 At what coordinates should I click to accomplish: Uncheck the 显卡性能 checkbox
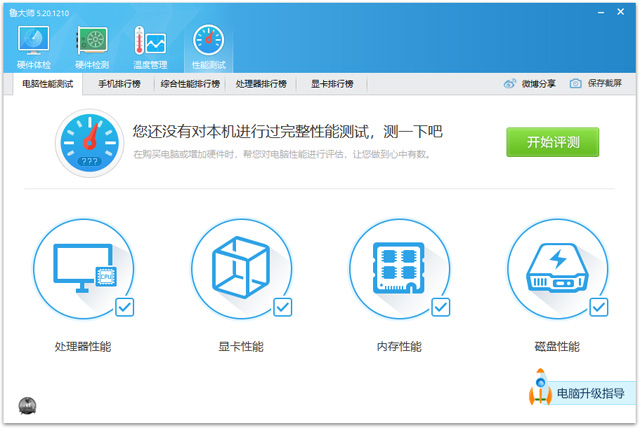(282, 307)
